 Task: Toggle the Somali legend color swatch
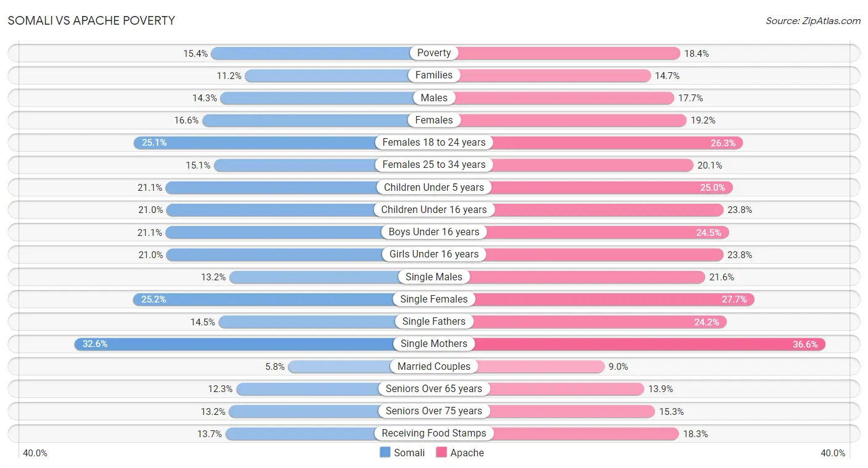click(385, 453)
